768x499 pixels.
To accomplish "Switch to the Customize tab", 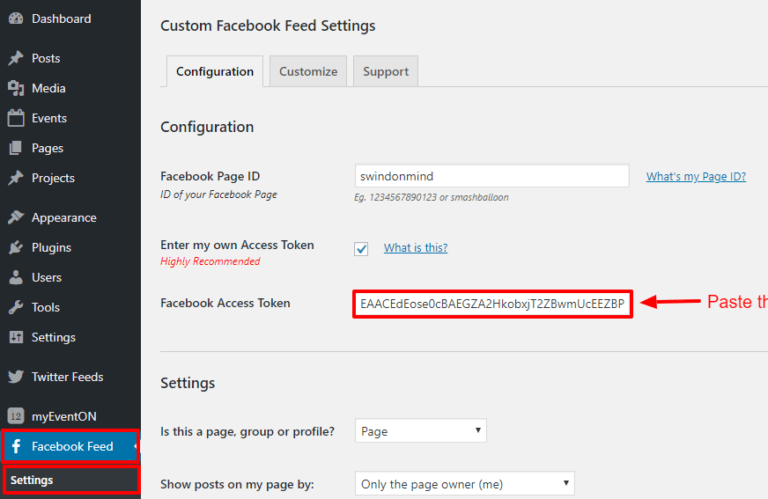I will pyautogui.click(x=308, y=71).
